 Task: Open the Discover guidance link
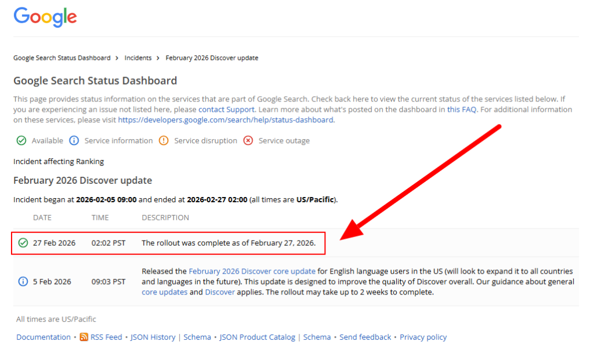point(220,292)
